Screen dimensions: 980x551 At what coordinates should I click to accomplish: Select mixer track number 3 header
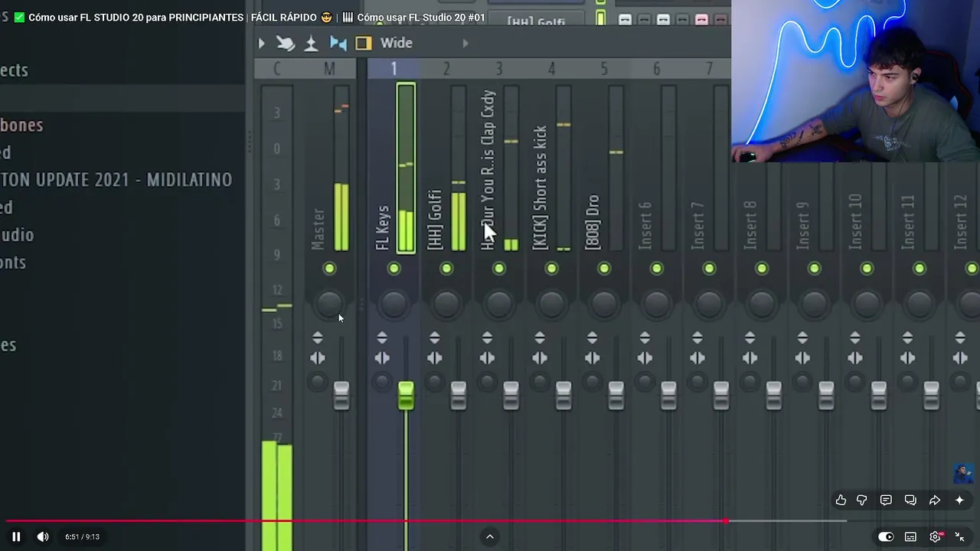point(498,69)
